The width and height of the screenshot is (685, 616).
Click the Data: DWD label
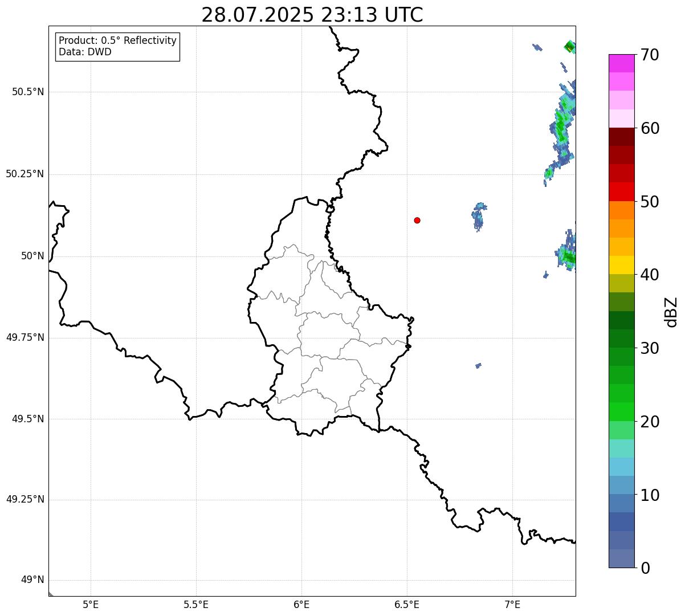point(85,52)
